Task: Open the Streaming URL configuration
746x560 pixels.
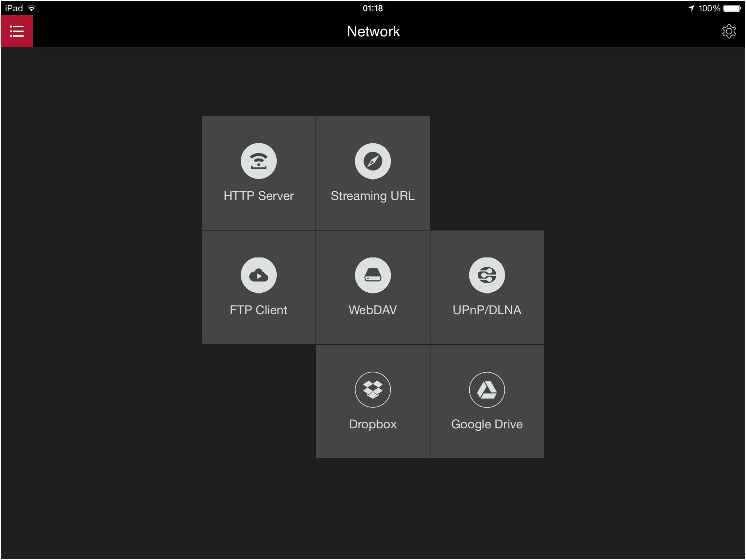Action: pyautogui.click(x=373, y=171)
